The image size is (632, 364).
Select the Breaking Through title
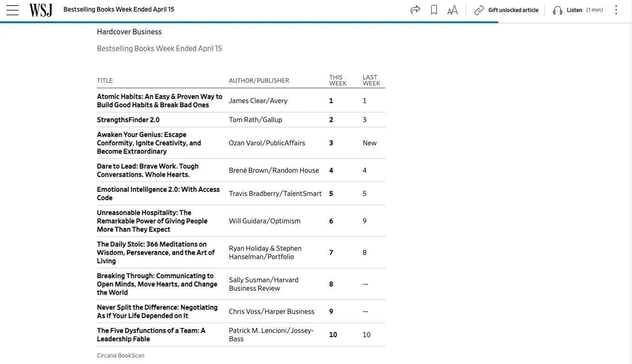pos(157,284)
